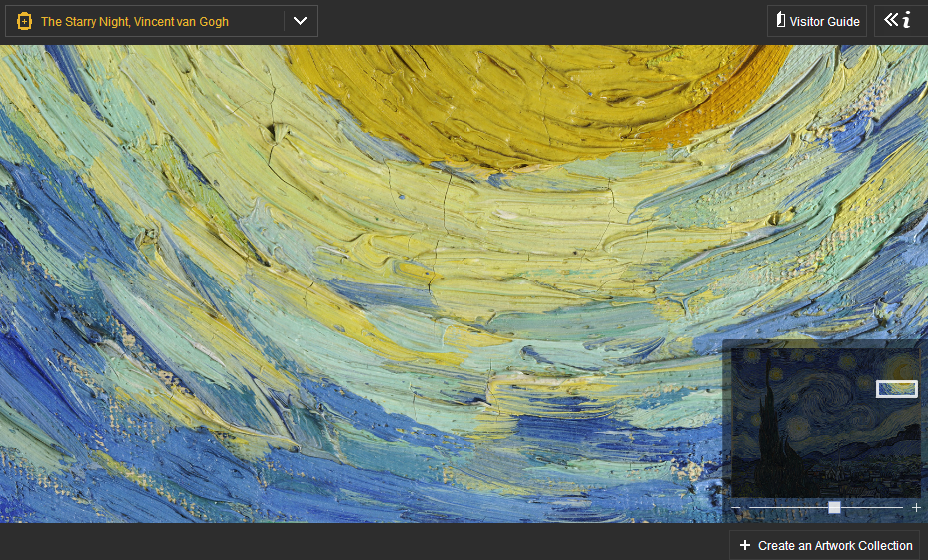Click the yellow artwork icon beside the painting title

[x=25, y=21]
